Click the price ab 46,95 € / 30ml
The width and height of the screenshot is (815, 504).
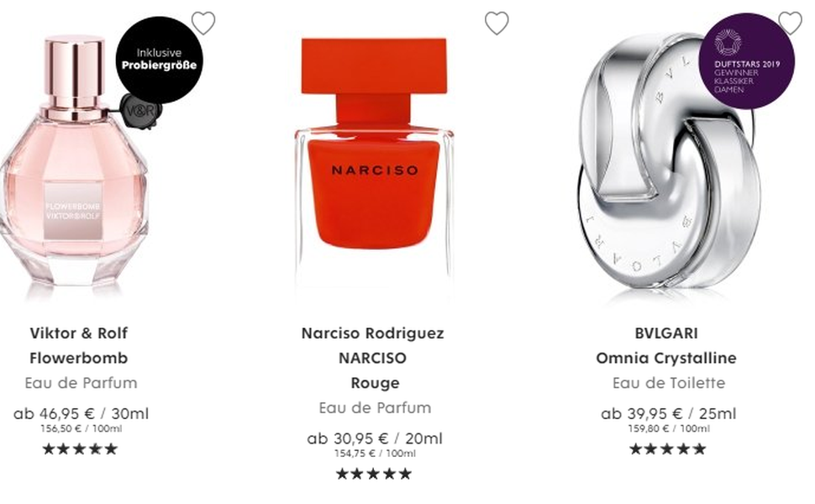81,413
